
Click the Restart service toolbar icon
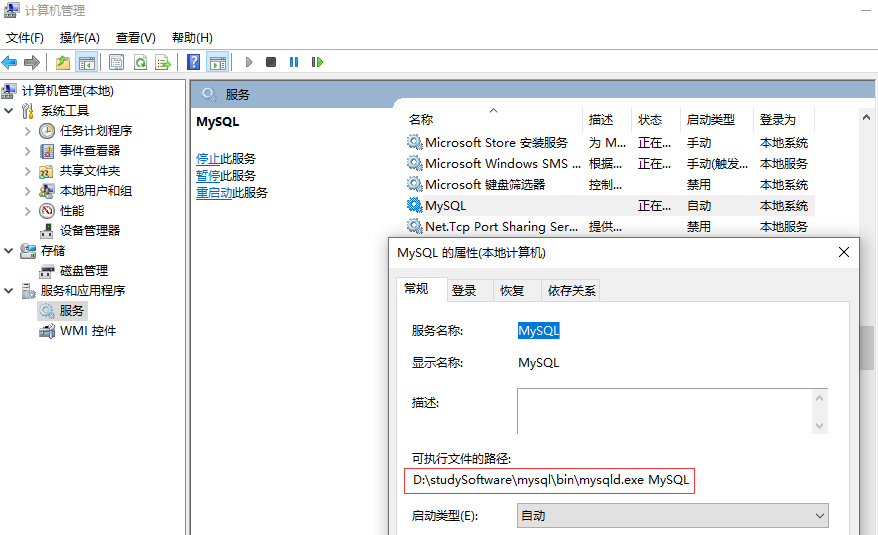click(317, 62)
